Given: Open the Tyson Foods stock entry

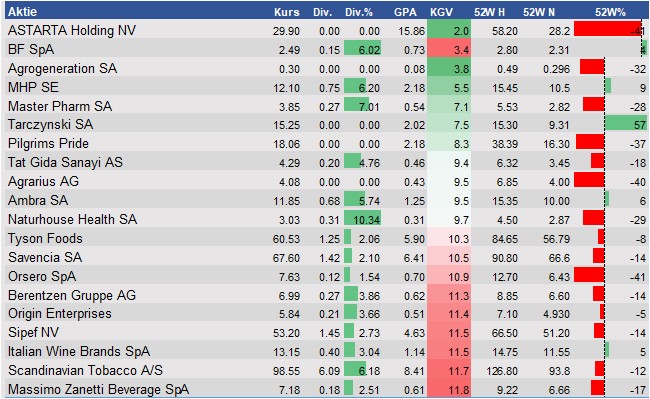Looking at the screenshot, I should (45, 238).
